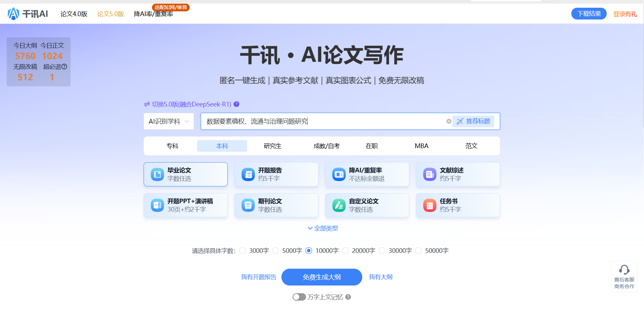Toggle the 万字上文记忆 switch
644x309 pixels.
pyautogui.click(x=299, y=297)
